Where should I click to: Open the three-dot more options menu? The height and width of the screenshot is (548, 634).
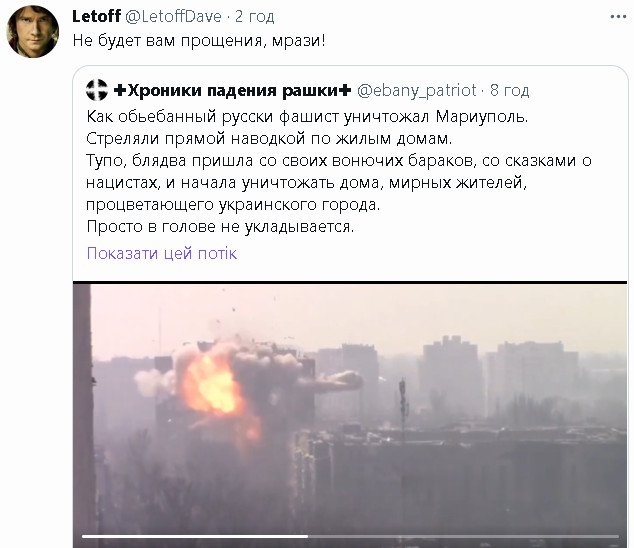click(x=618, y=17)
